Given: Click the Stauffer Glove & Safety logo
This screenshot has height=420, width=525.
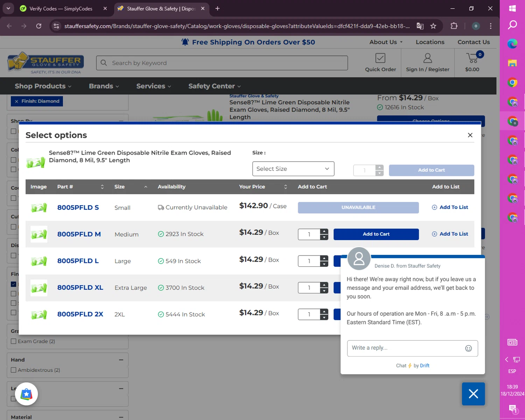Looking at the screenshot, I should pos(45,63).
